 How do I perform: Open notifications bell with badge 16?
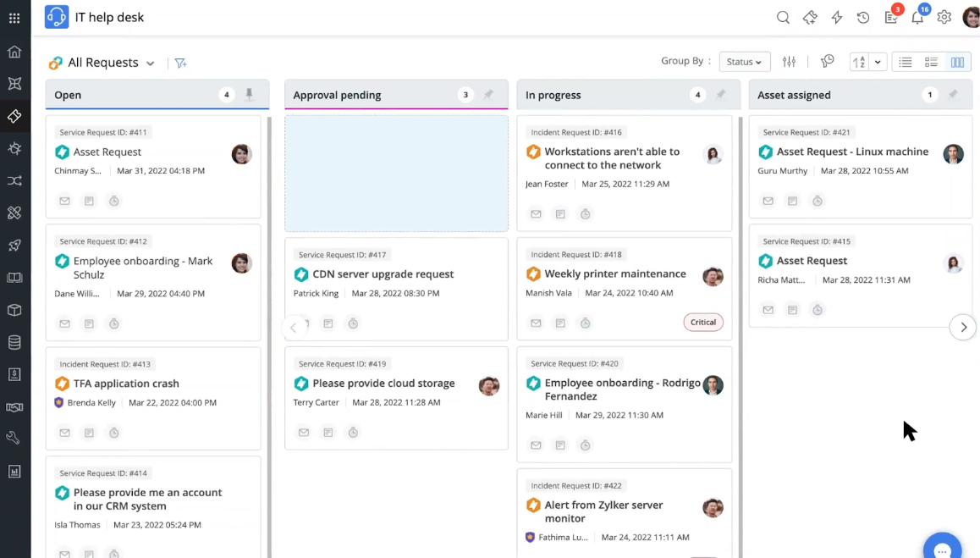917,17
